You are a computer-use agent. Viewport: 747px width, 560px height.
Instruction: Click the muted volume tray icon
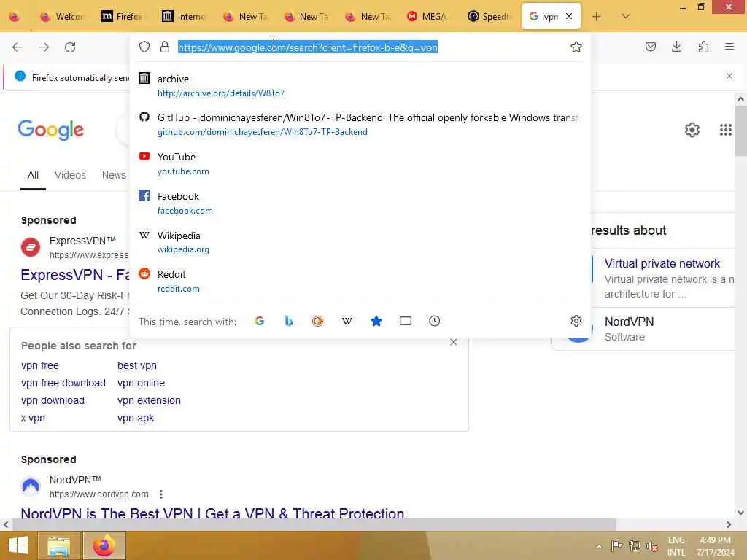(x=651, y=545)
